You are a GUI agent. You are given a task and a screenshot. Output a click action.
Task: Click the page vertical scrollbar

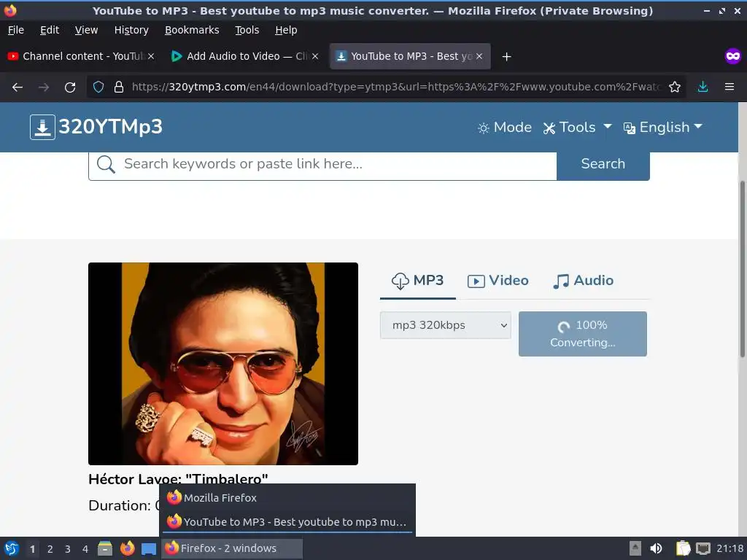point(742,269)
